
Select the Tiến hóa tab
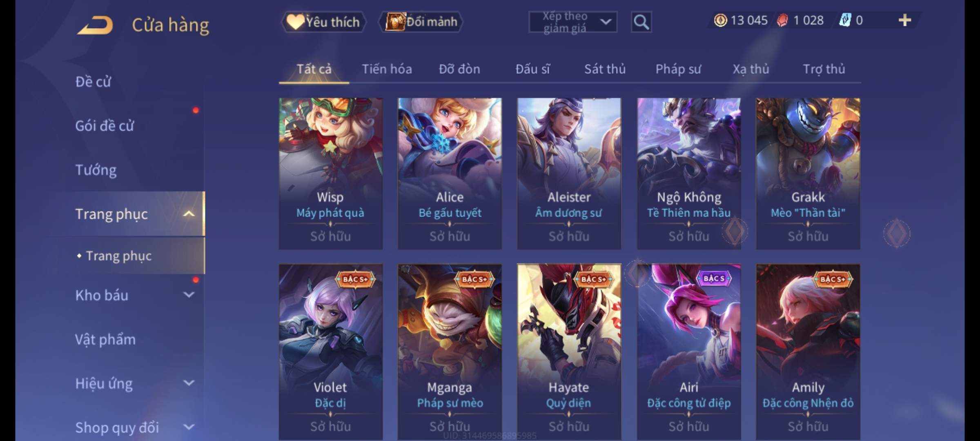pyautogui.click(x=387, y=69)
